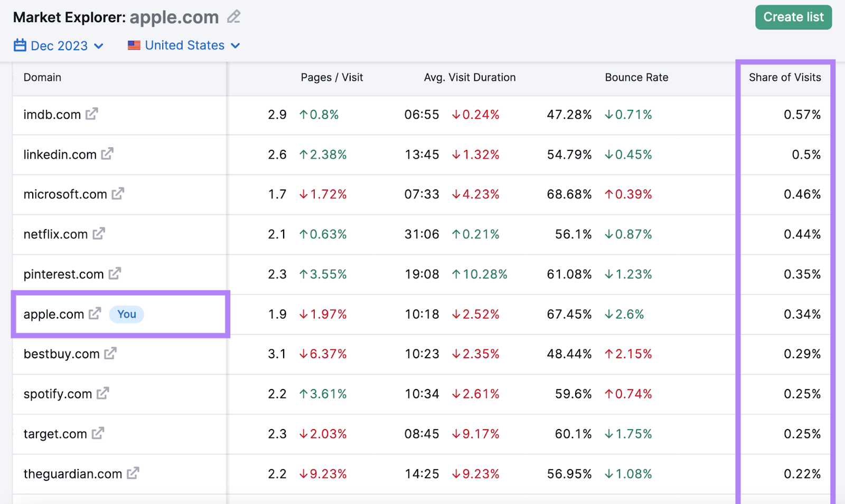Sort by the Pages / Visit column header
Viewport: 845px width, 504px height.
(332, 78)
